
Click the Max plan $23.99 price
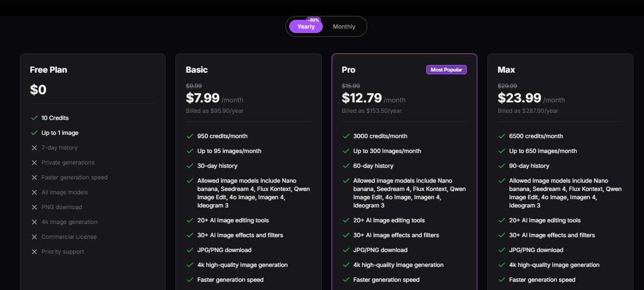pos(519,98)
